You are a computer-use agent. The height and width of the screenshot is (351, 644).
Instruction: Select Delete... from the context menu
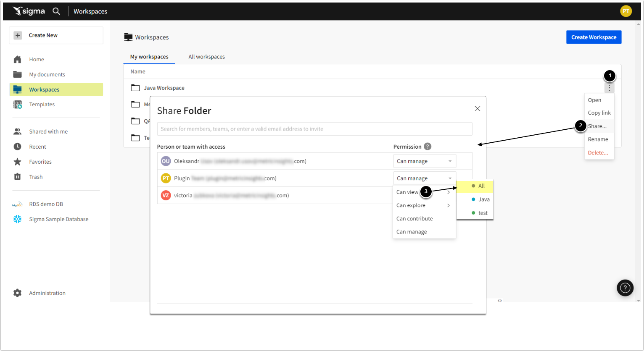tap(599, 153)
